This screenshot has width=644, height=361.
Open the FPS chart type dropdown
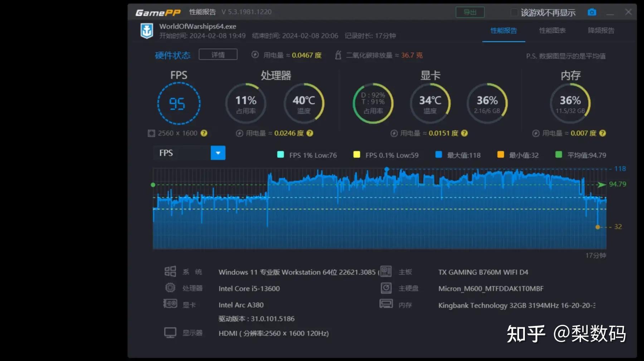(x=218, y=153)
